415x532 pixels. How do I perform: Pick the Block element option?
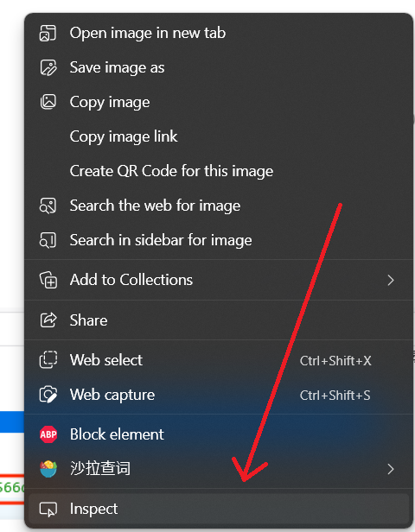(x=219, y=434)
